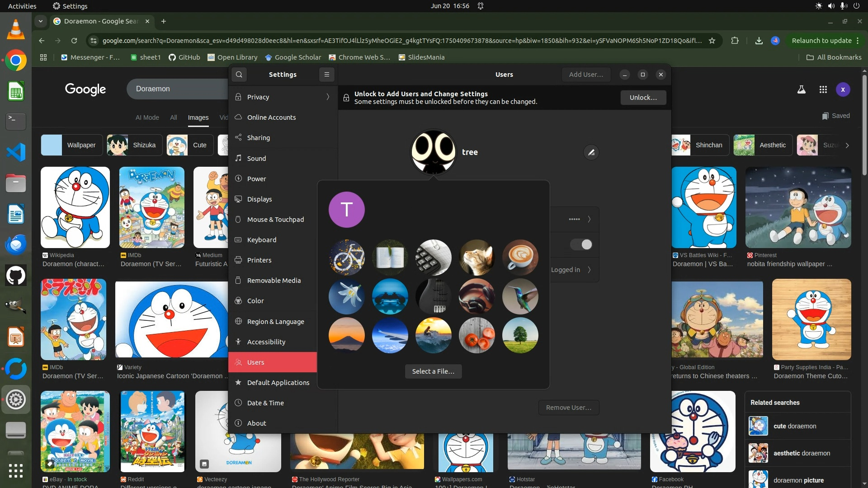Open Displays settings in sidebar
The image size is (868, 488).
coord(259,199)
